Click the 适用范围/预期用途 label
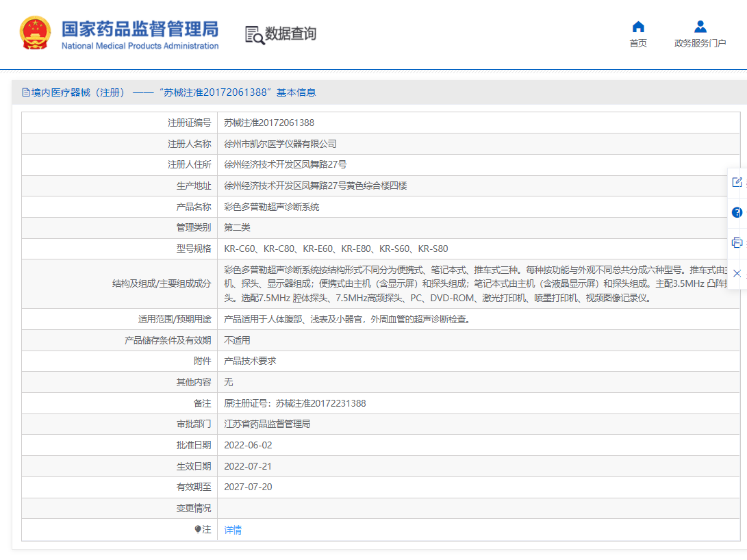This screenshot has height=560, width=747. click(x=175, y=319)
